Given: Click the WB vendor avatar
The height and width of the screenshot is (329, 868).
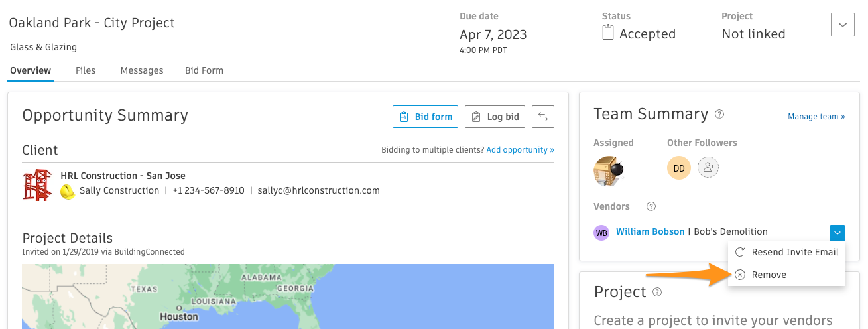Looking at the screenshot, I should pos(601,233).
